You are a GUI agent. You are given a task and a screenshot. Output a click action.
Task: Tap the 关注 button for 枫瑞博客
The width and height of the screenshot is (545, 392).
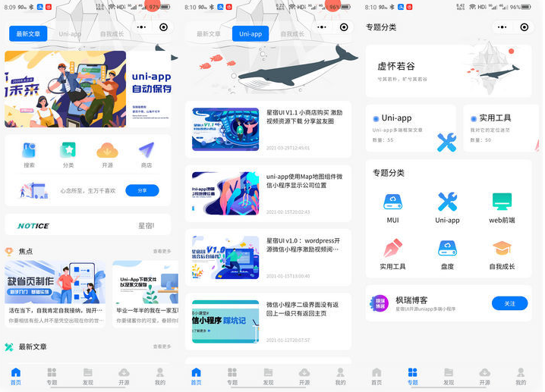click(509, 303)
